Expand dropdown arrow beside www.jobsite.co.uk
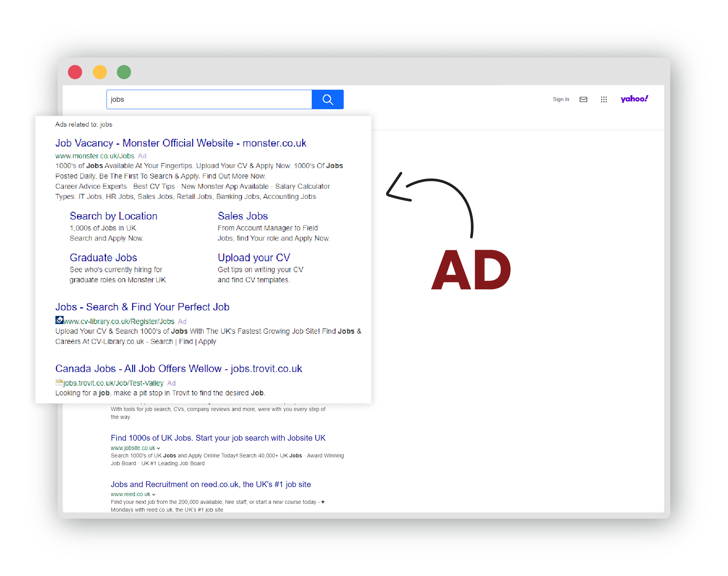Viewport: 728px width, 576px height. point(158,448)
